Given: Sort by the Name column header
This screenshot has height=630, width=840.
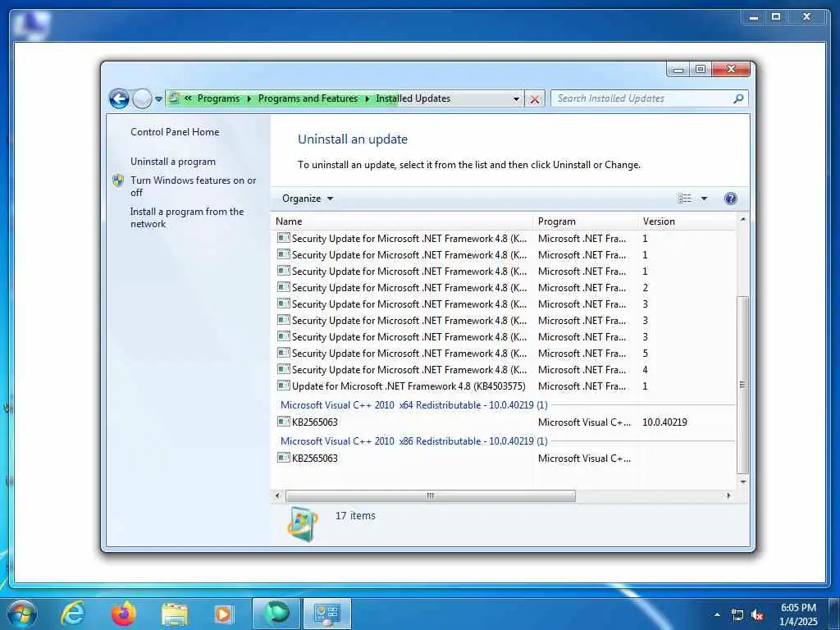Looking at the screenshot, I should point(402,221).
